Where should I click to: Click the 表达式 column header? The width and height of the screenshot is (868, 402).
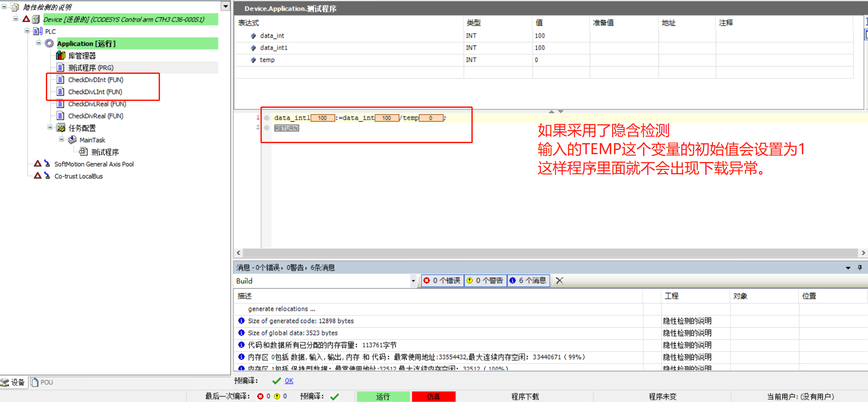[349, 22]
